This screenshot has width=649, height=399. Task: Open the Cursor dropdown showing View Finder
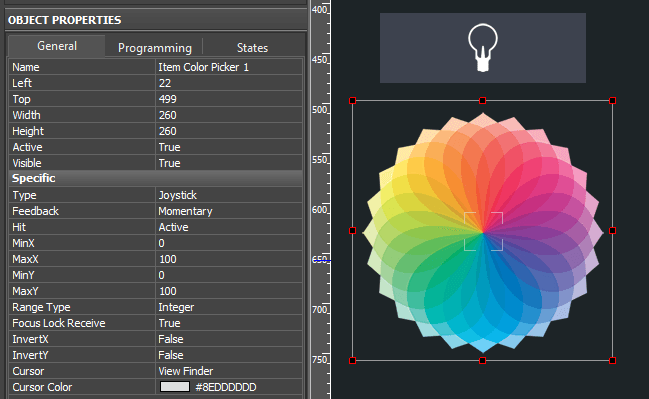(x=229, y=371)
